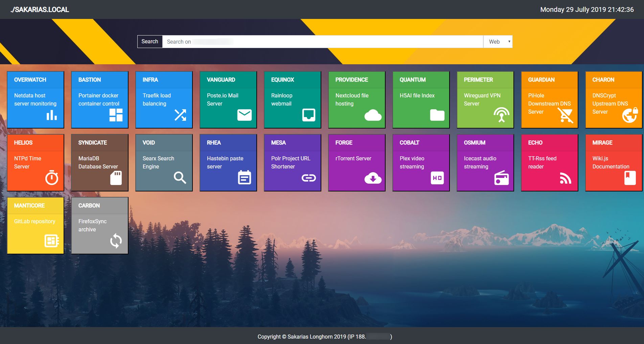Click the download cloud icon on the FORGE rTorrent tile
This screenshot has height=344, width=644.
click(373, 178)
